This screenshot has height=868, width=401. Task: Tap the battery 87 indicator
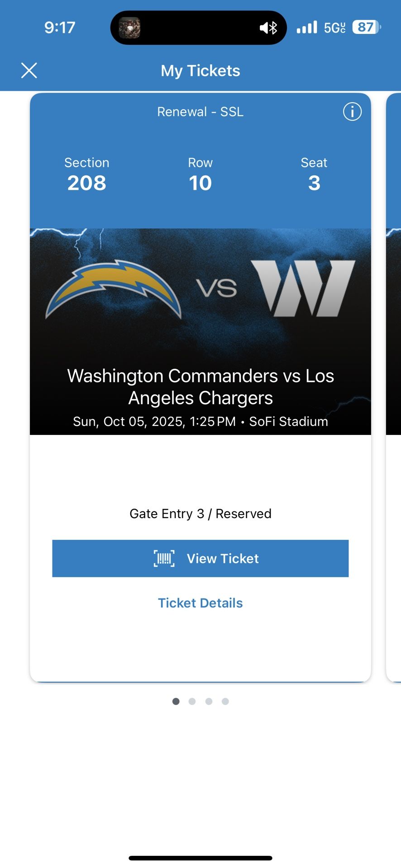pos(367,28)
